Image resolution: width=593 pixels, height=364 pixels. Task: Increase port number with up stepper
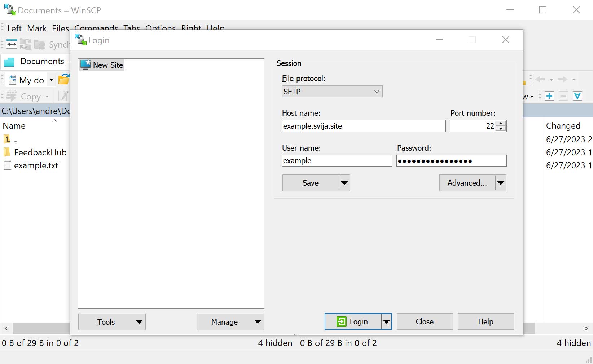tap(501, 123)
